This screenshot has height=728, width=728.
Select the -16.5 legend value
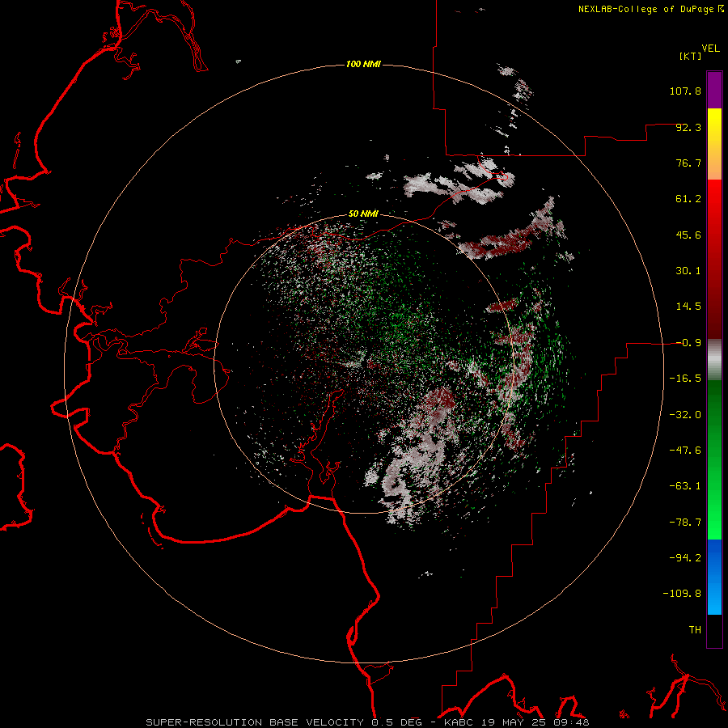click(685, 379)
